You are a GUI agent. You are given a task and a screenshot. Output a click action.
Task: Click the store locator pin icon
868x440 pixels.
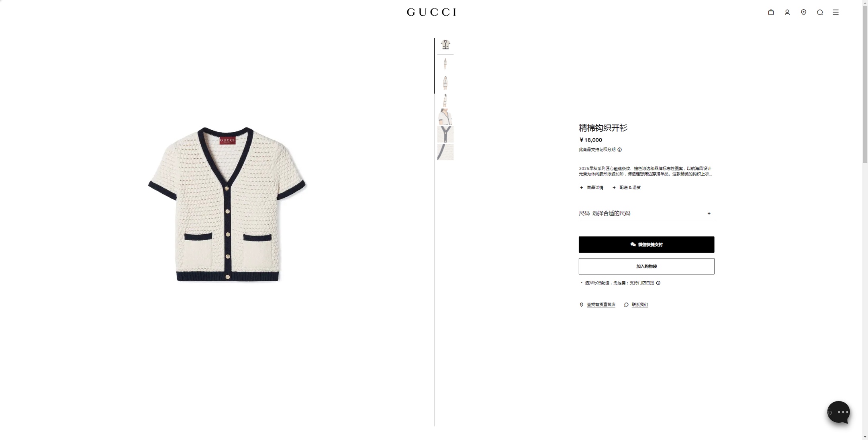point(803,12)
